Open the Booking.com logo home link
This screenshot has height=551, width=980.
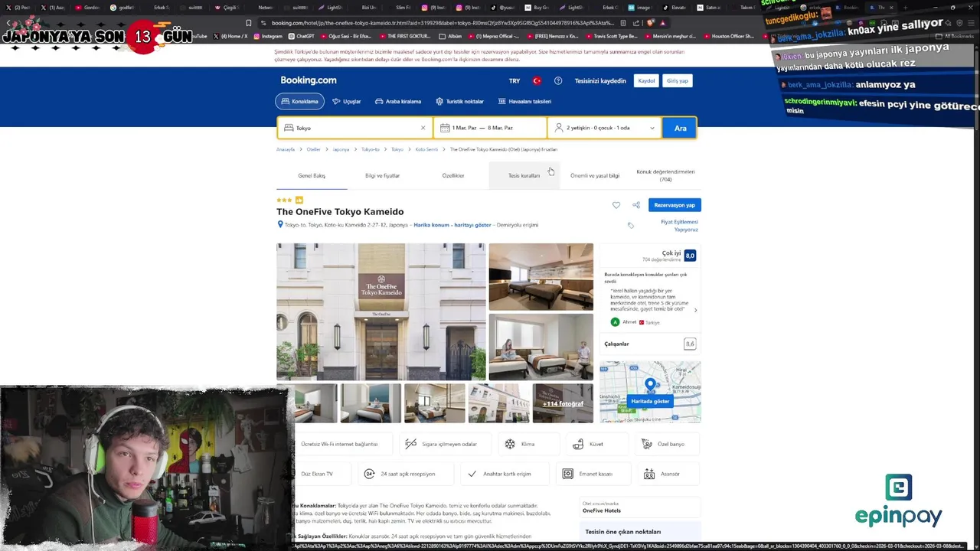[308, 80]
